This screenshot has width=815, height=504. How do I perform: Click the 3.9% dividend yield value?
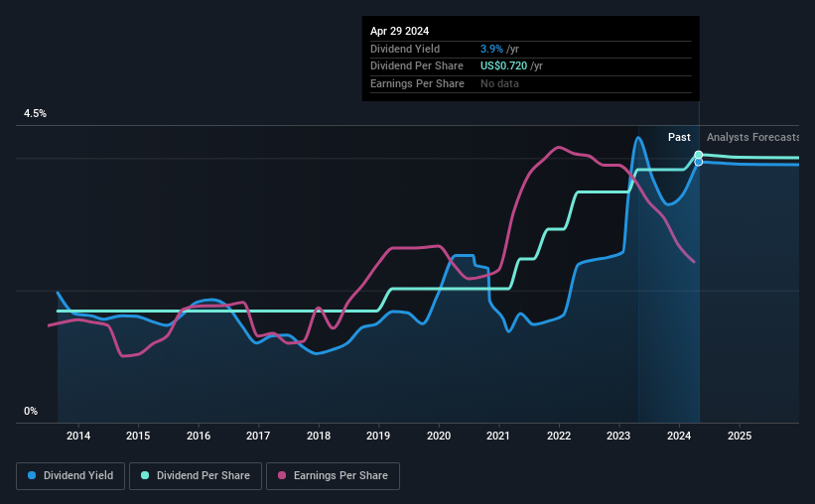pos(491,49)
